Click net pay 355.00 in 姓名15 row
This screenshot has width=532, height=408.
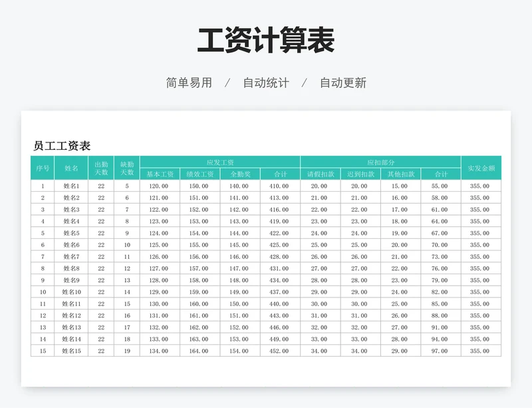[x=481, y=351]
